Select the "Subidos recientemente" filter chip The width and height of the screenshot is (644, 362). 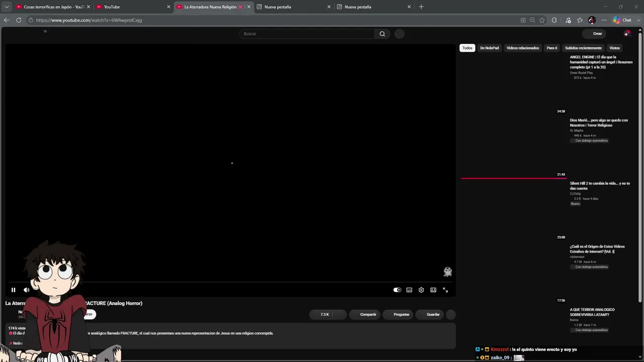coord(583,48)
